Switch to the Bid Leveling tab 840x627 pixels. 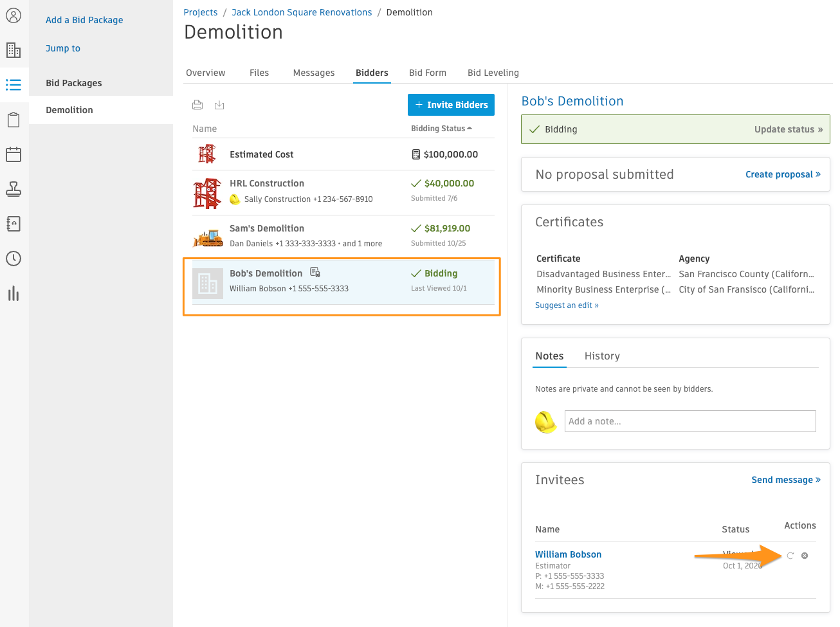[x=493, y=73]
